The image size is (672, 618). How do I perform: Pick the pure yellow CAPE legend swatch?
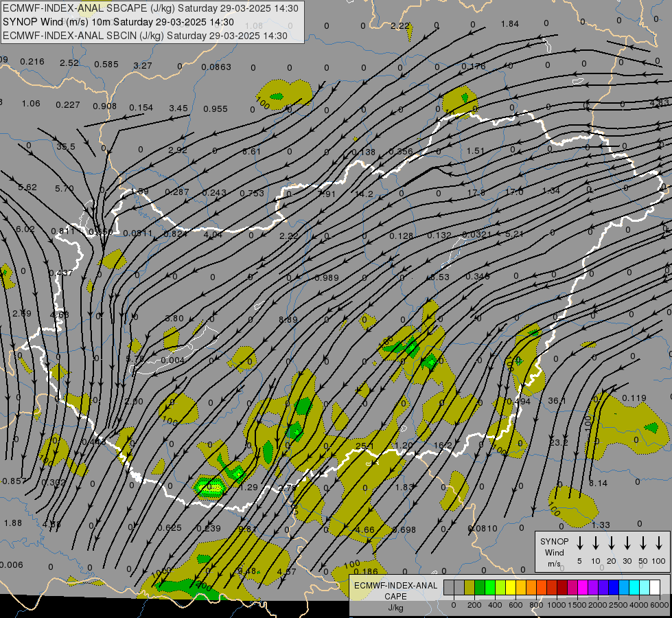511,588
